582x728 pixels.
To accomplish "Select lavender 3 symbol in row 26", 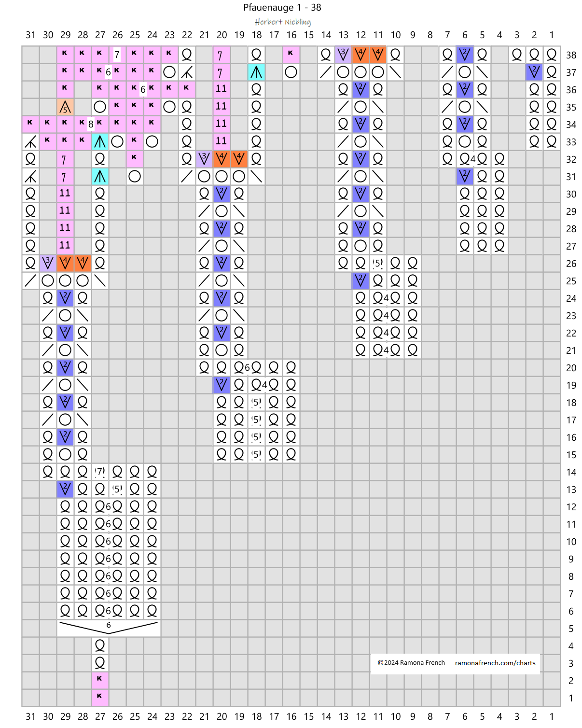I will [x=48, y=263].
